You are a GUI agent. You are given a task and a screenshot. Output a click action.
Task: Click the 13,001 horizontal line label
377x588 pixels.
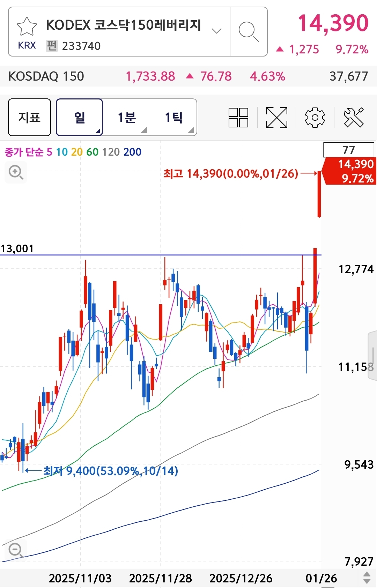(17, 248)
